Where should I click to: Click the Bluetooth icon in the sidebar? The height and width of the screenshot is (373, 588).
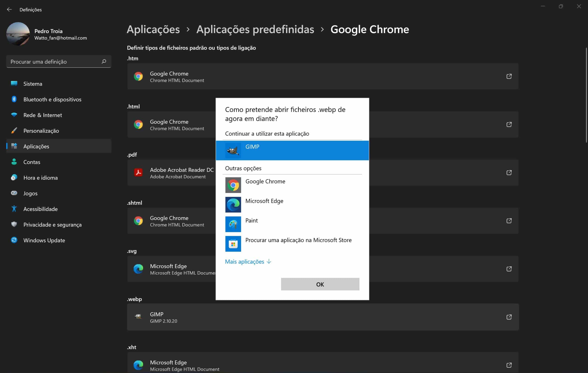coord(14,99)
